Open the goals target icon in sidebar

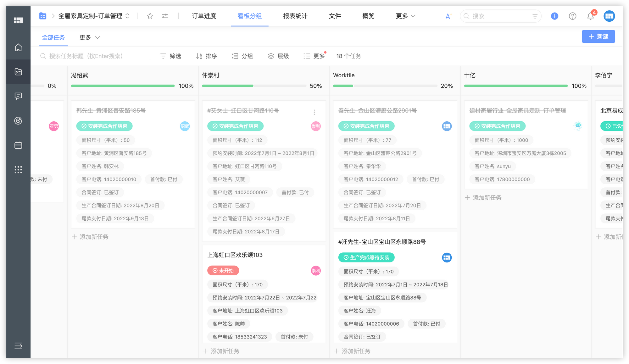pyautogui.click(x=18, y=121)
